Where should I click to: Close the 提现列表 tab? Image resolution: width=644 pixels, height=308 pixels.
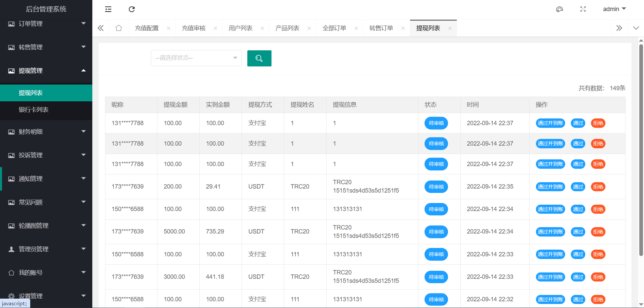pos(450,28)
